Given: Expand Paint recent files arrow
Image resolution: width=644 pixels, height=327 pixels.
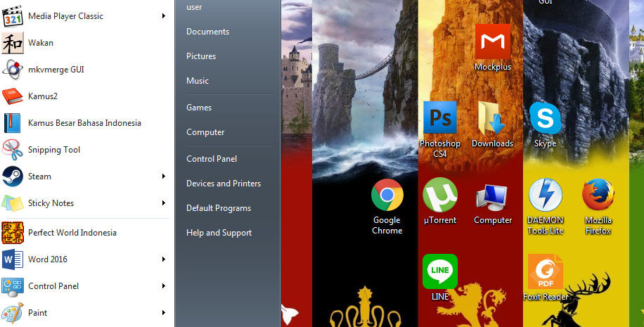Looking at the screenshot, I should point(164,313).
